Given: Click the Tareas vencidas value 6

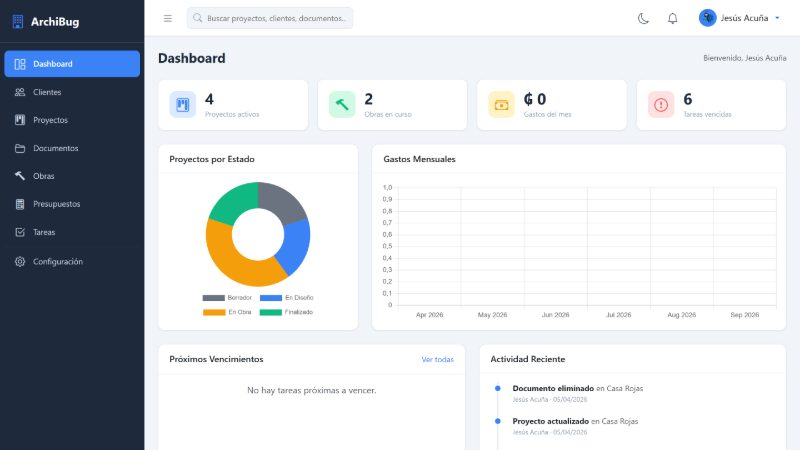Looking at the screenshot, I should tap(688, 99).
